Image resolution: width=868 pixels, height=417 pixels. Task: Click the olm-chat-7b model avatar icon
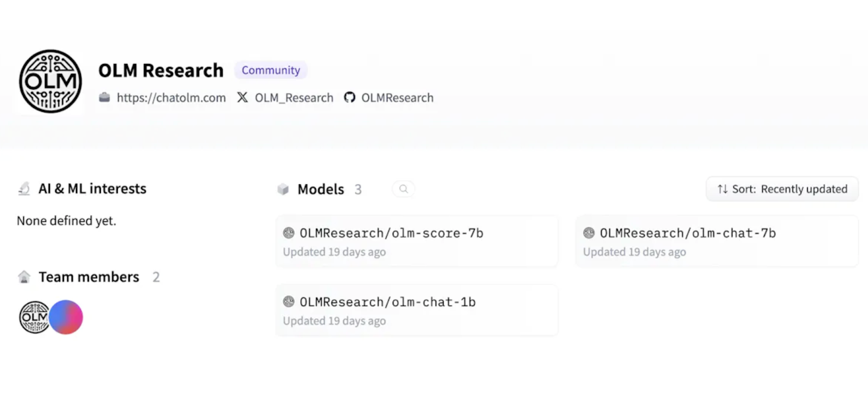[589, 233]
